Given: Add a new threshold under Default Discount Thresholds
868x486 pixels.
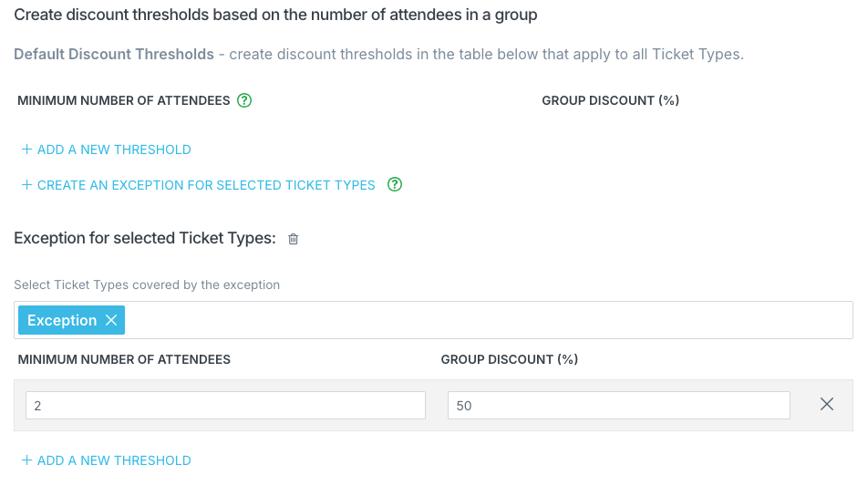Looking at the screenshot, I should click(106, 150).
